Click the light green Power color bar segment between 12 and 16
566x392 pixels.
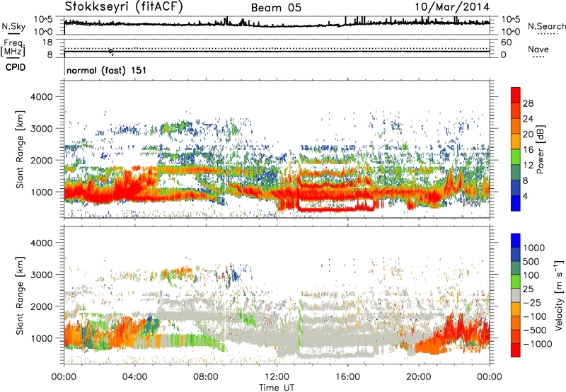(x=516, y=157)
